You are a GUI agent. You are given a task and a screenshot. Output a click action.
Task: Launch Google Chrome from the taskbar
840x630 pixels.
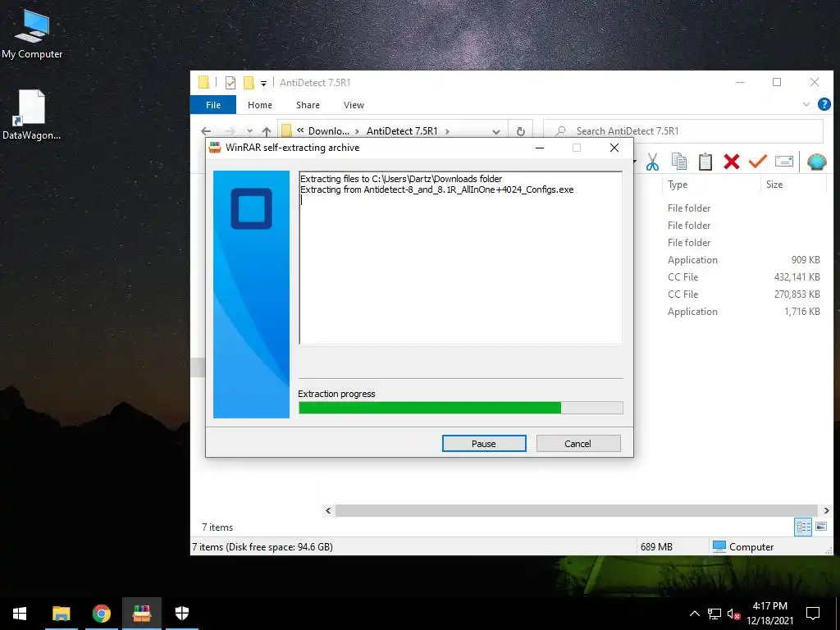coord(101,614)
